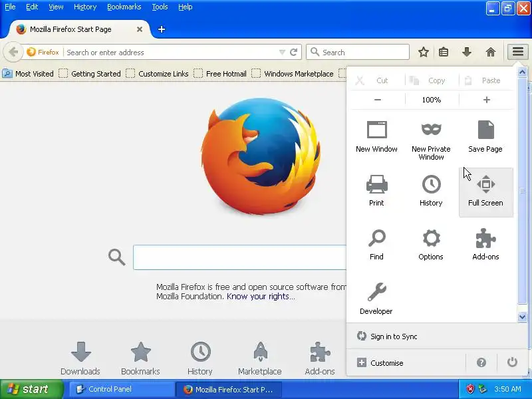This screenshot has width=532, height=399.
Task: Open a New Window from the menu panel
Action: tap(376, 137)
